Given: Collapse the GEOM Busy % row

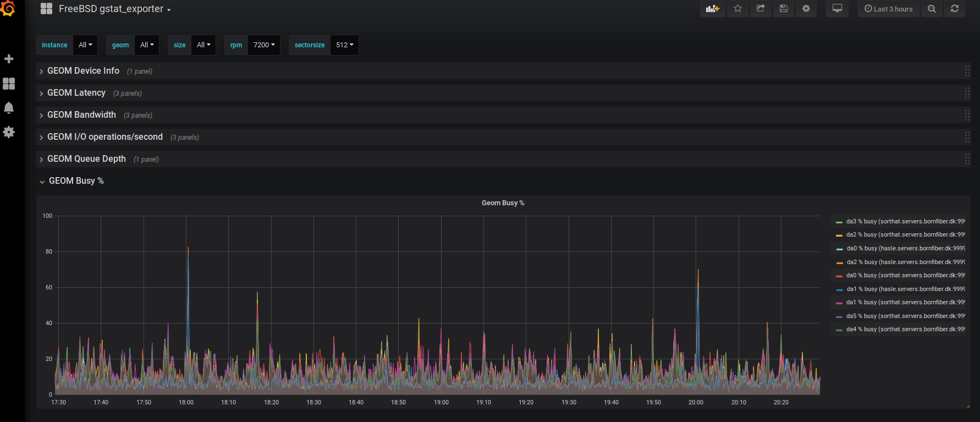Looking at the screenshot, I should [76, 181].
